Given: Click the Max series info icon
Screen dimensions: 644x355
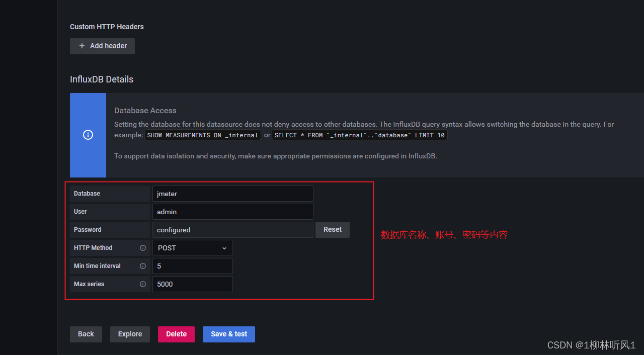Looking at the screenshot, I should pos(143,284).
